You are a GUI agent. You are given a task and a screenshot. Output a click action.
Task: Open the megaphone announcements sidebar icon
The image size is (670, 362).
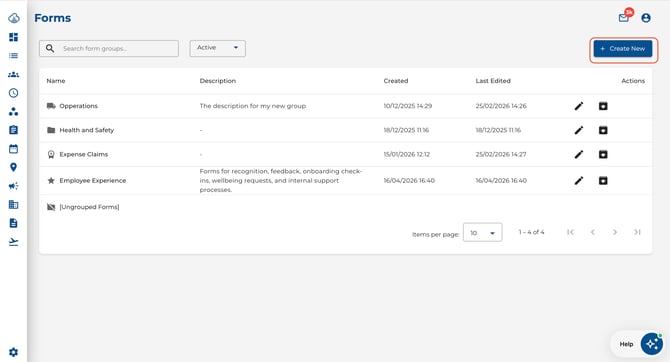point(13,186)
